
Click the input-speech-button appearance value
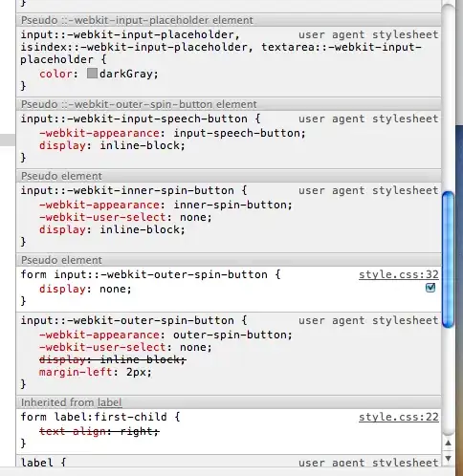239,133
